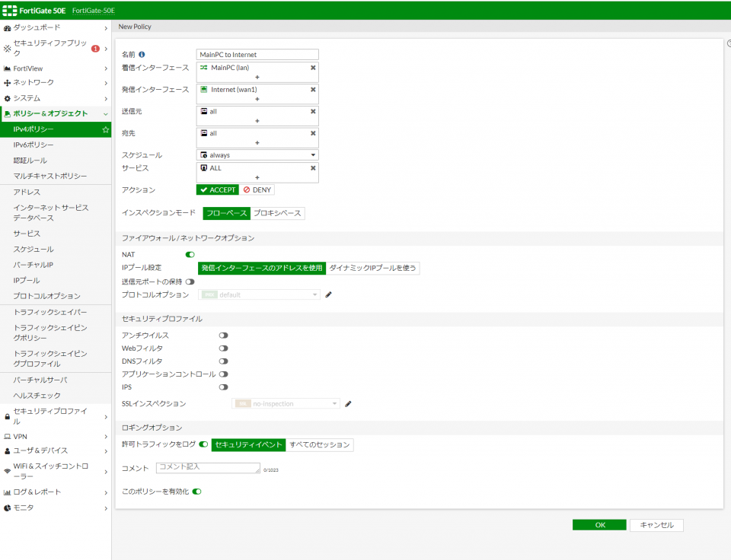
Task: Add entry with plus in 宛先
Action: pos(257,143)
